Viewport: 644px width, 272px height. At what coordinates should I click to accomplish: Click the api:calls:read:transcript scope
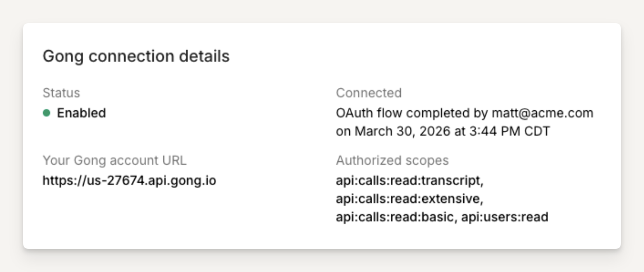pyautogui.click(x=409, y=181)
